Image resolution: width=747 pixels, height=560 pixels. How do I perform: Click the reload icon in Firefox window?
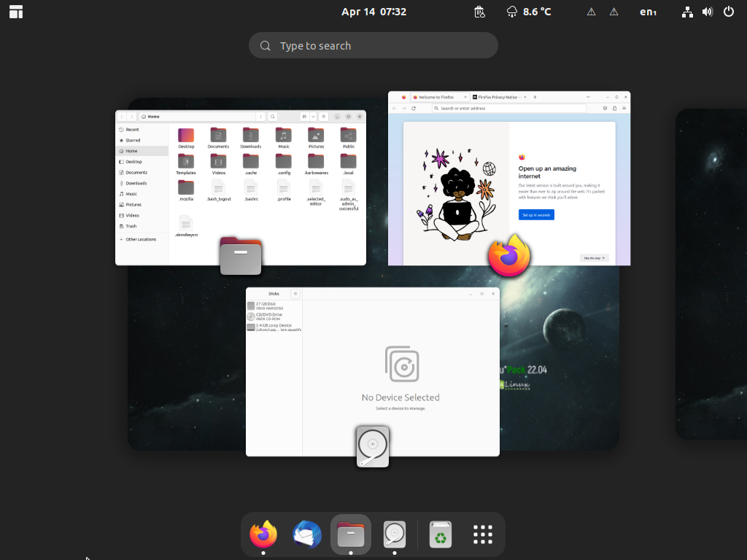click(x=414, y=109)
